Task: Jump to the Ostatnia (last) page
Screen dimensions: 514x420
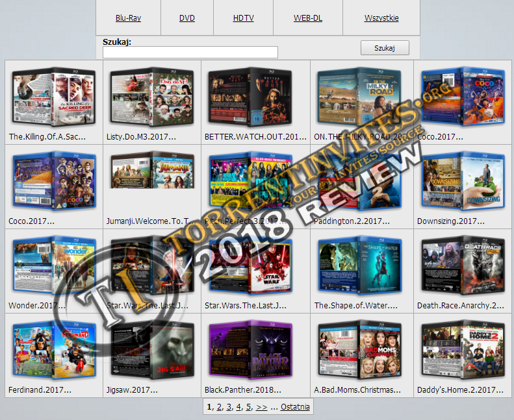Action: click(295, 407)
